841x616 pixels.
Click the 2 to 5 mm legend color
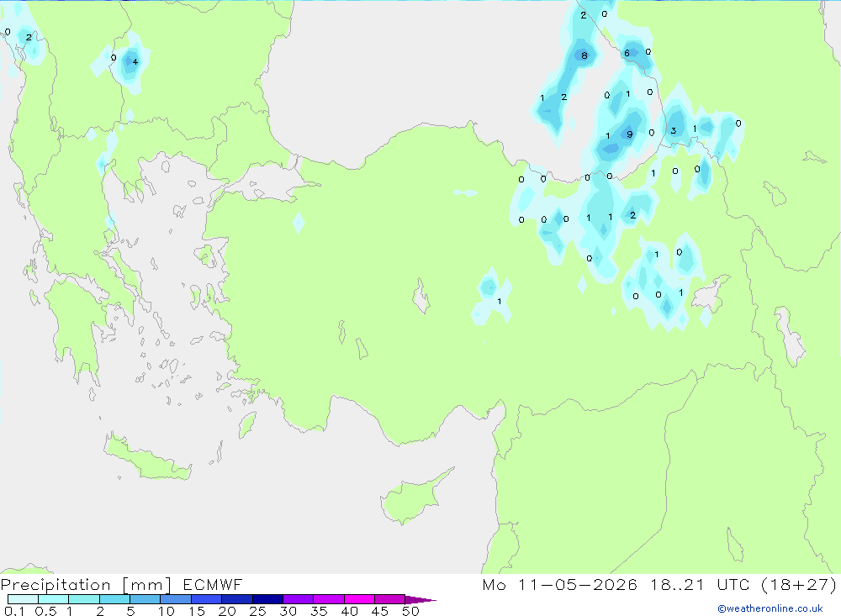114,599
